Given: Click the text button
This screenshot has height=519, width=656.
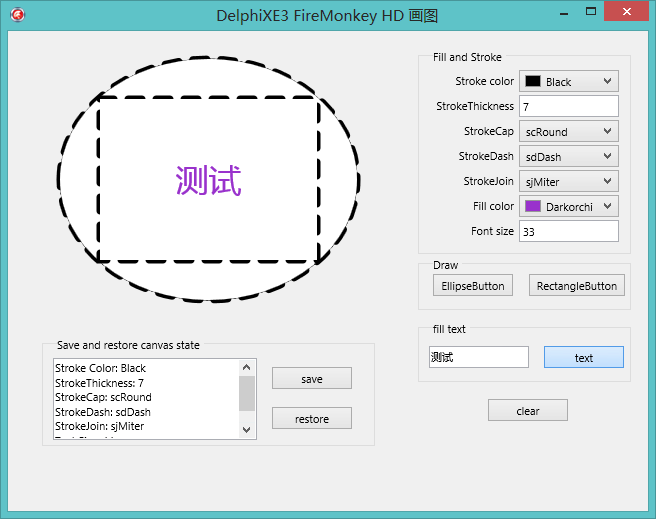Looking at the screenshot, I should point(584,357).
